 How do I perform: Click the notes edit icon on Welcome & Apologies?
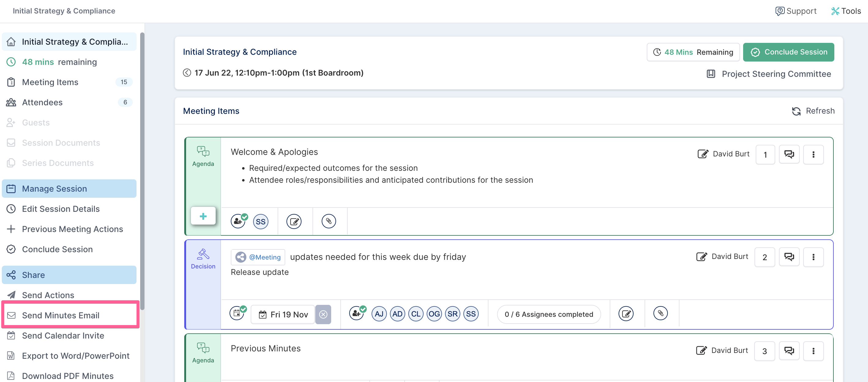294,221
